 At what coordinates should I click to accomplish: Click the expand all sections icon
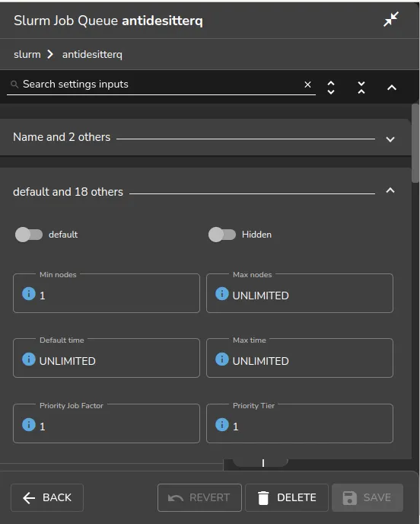click(x=331, y=88)
